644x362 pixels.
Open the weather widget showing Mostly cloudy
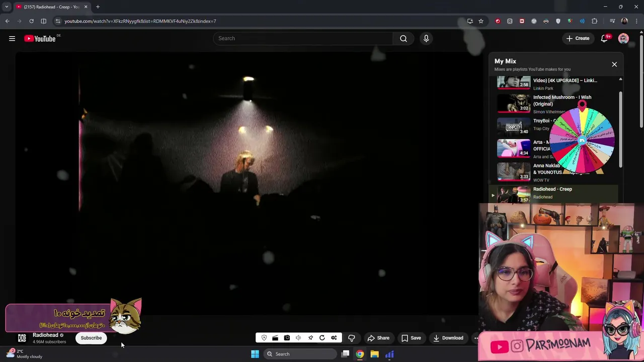coord(24,354)
